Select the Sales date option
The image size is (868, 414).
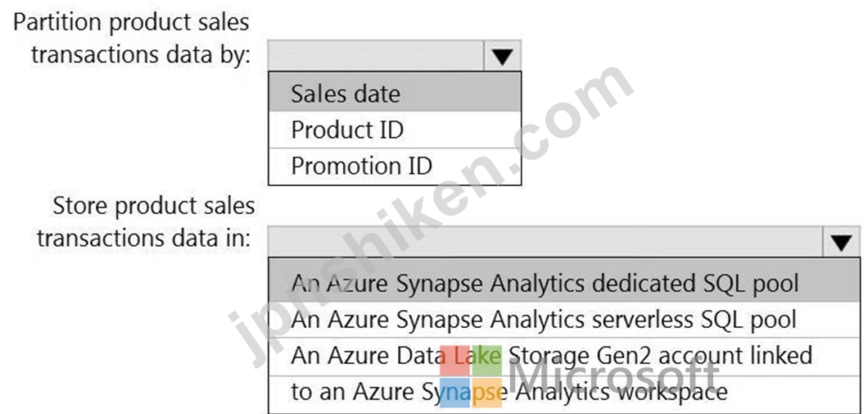[x=394, y=93]
